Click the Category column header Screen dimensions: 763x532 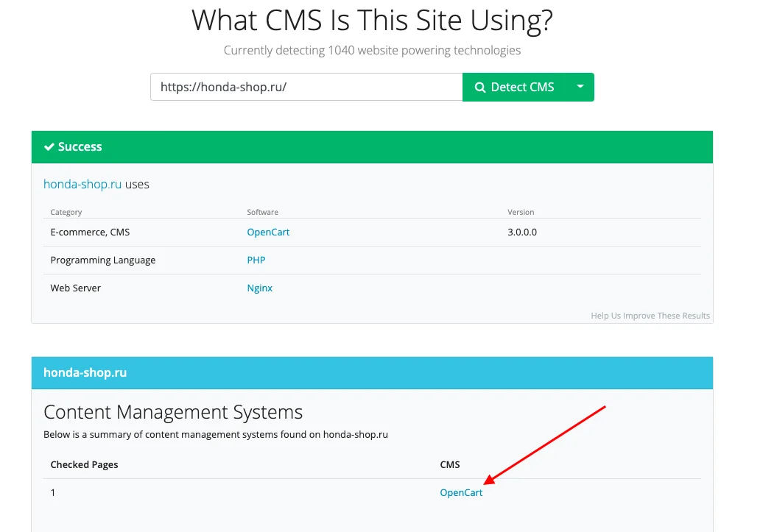pos(66,212)
